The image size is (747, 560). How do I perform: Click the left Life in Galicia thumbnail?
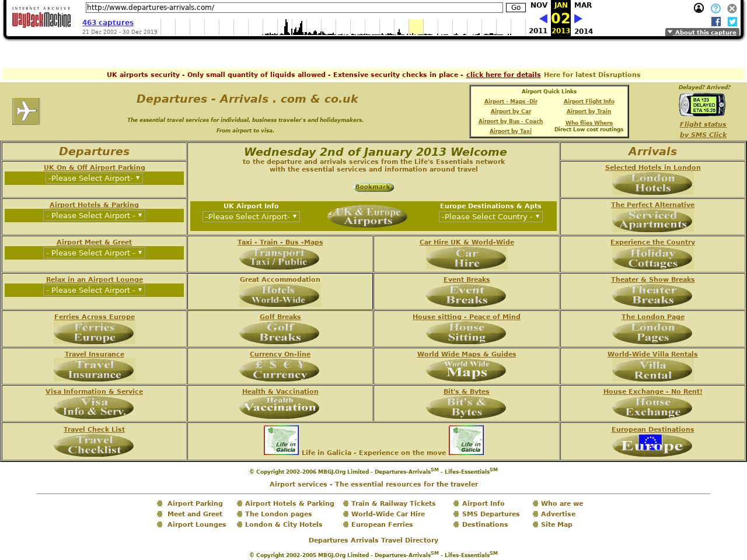[x=281, y=440]
